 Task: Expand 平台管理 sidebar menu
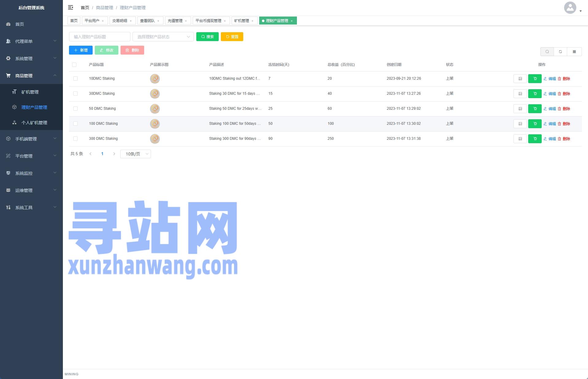pyautogui.click(x=31, y=156)
